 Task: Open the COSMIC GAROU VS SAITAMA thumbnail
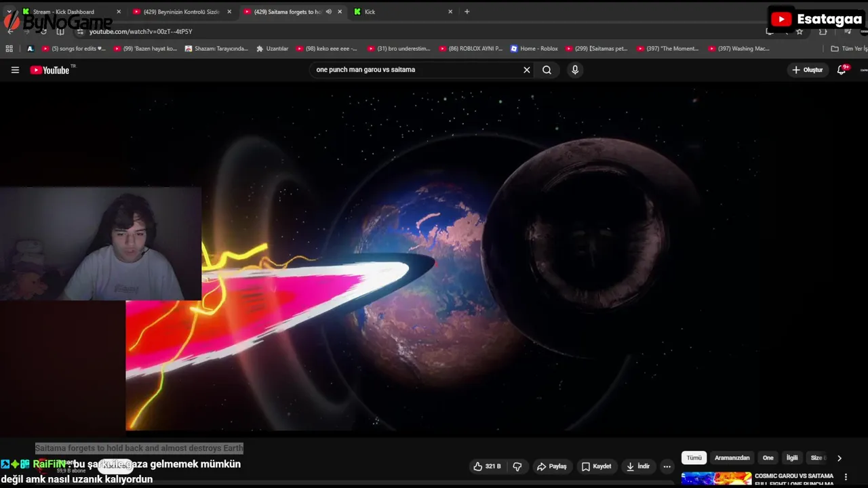point(716,479)
